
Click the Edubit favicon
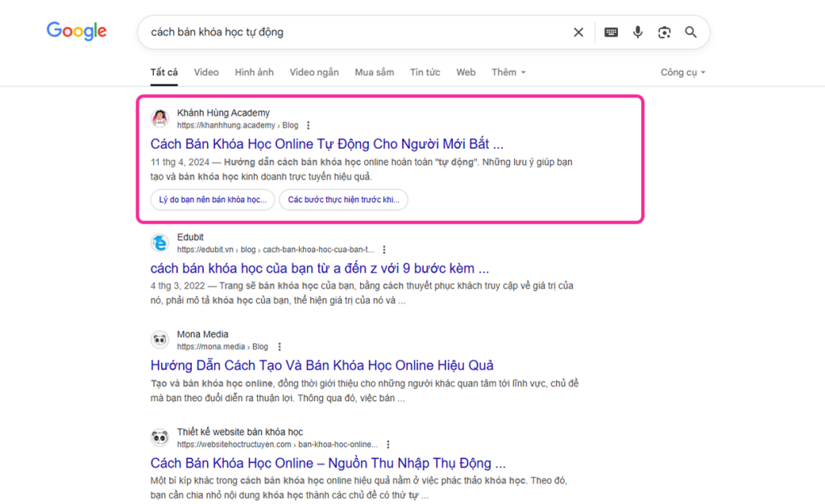coord(160,243)
